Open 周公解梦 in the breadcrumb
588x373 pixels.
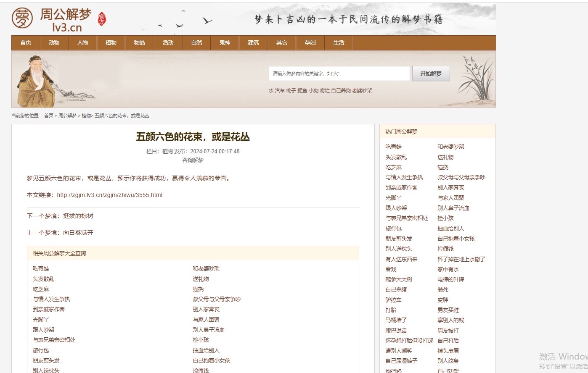(x=67, y=116)
